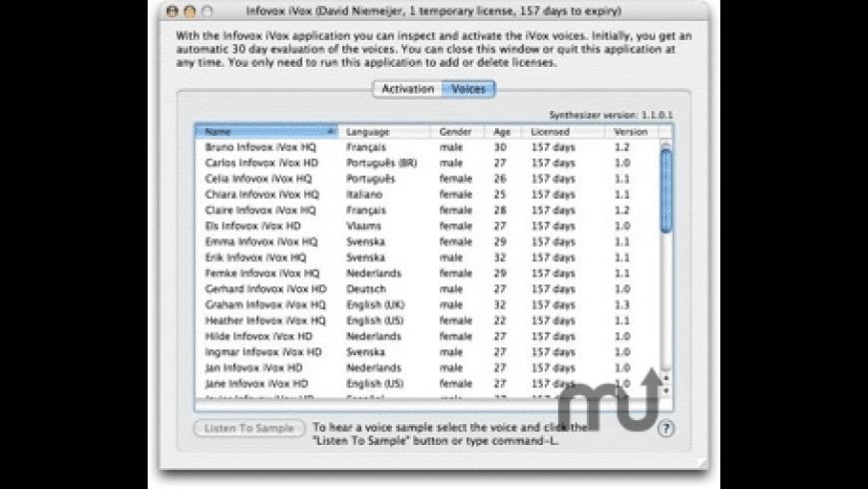Select the Emma Infovox iVox HQ voice
This screenshot has height=489, width=868.
(x=427, y=243)
